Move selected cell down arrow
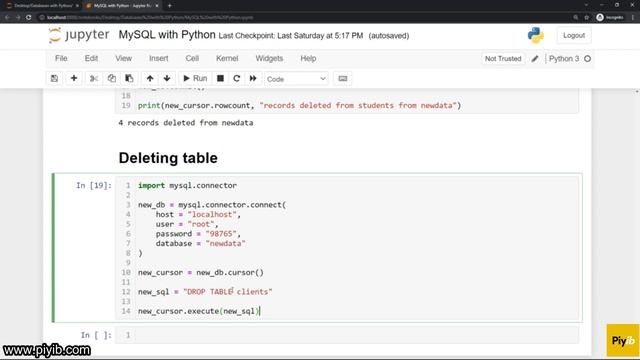The image size is (640, 360). pos(167,78)
